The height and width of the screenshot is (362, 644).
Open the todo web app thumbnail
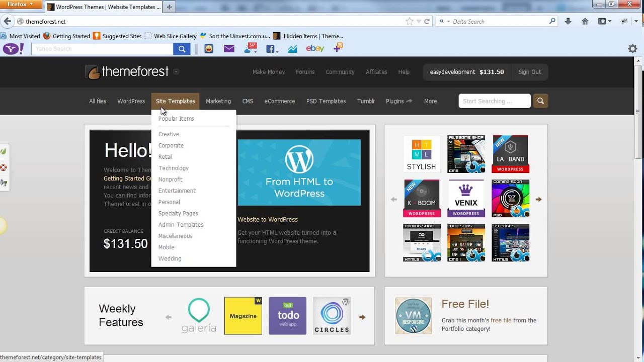287,316
